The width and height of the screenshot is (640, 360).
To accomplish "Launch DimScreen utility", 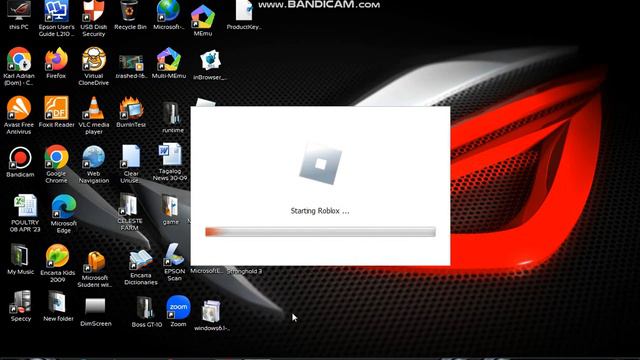I will click(x=96, y=312).
